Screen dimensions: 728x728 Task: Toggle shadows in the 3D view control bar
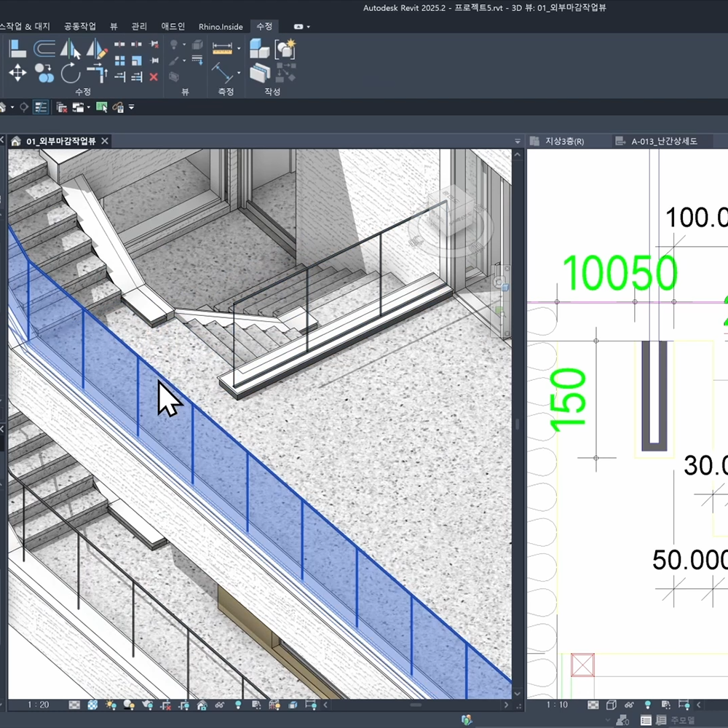(129, 705)
